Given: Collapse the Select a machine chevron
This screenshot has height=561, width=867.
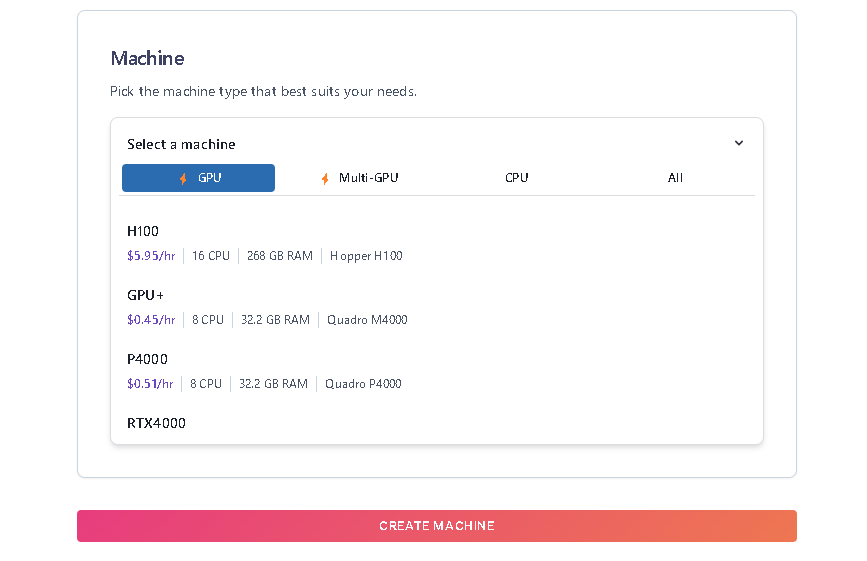Looking at the screenshot, I should coord(739,143).
